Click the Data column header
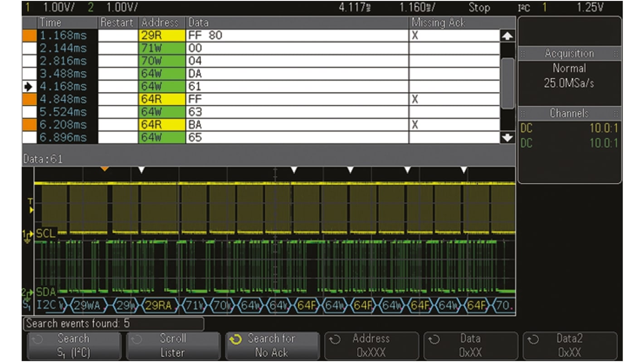 tap(297, 23)
